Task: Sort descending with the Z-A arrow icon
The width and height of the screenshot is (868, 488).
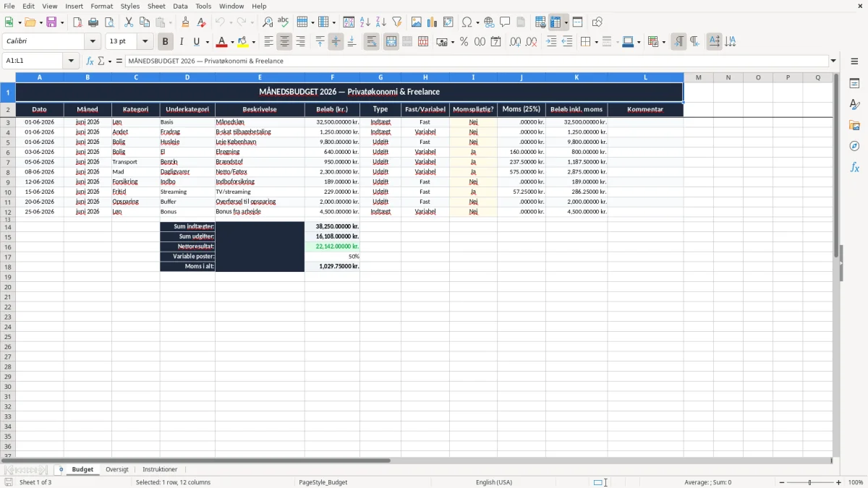Action: click(381, 22)
